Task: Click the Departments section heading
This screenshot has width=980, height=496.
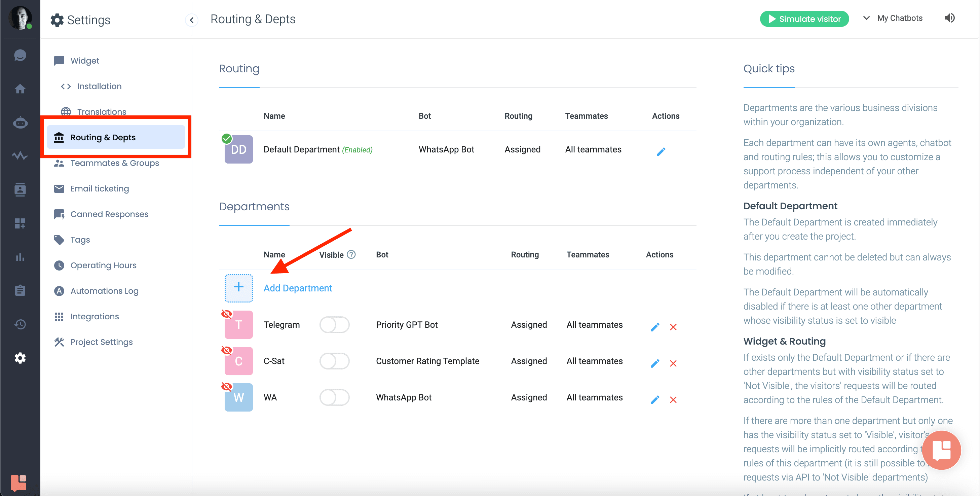Action: point(254,206)
